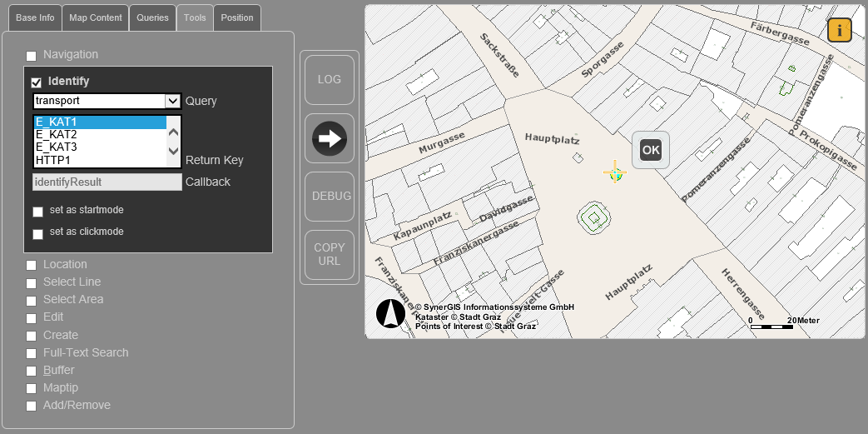Select HTTP1 in Return Key list

point(100,160)
